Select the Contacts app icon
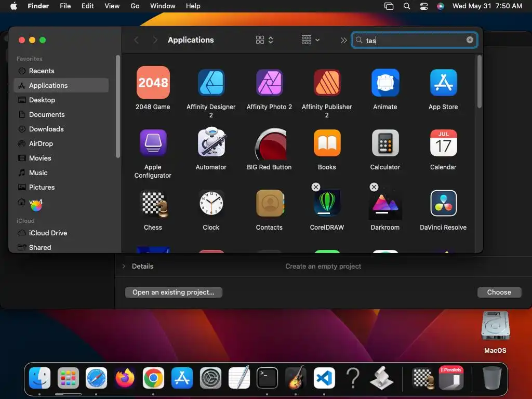Viewport: 532px width, 399px height. tap(270, 203)
